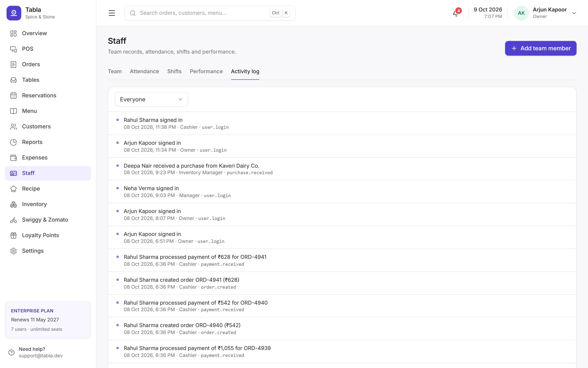Click 'Rahul Sharma signed in' log entry
The image size is (588, 368).
(x=342, y=123)
